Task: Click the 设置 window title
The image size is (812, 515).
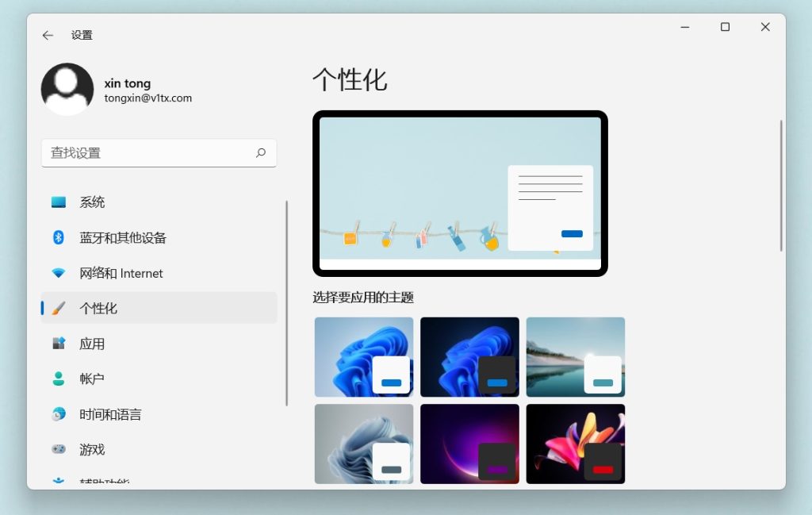Action: pos(82,35)
